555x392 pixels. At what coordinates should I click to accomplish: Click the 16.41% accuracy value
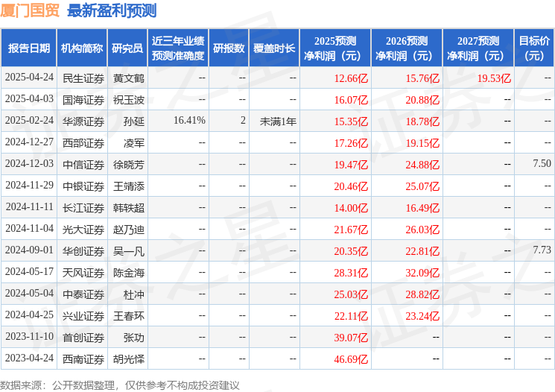pyautogui.click(x=189, y=121)
